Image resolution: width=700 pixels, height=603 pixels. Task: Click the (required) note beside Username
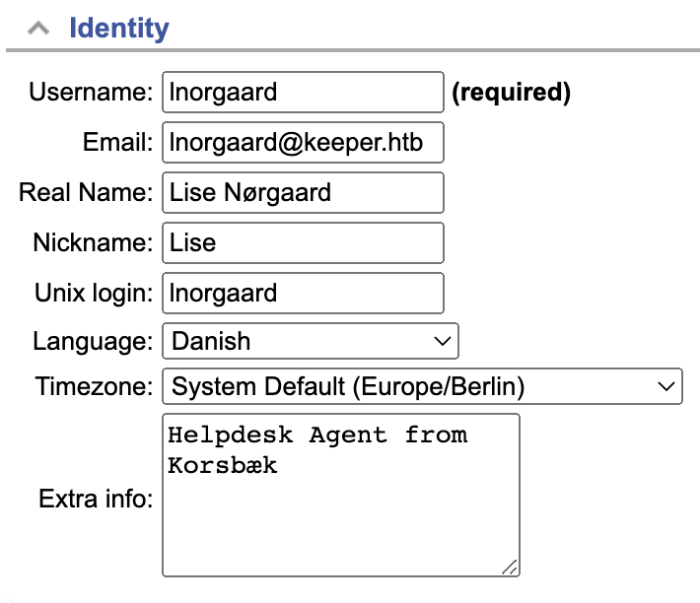511,93
